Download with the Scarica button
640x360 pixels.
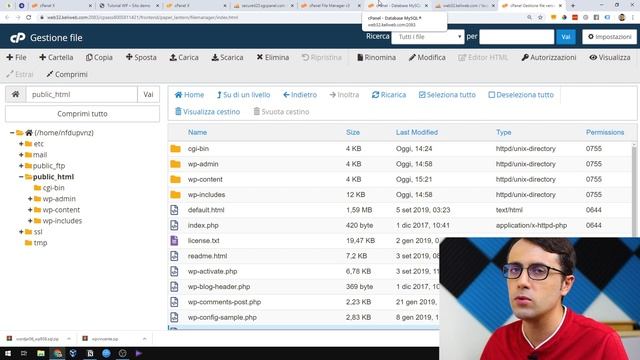coord(227,58)
